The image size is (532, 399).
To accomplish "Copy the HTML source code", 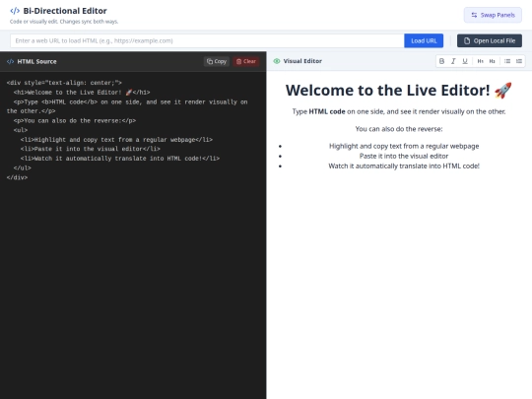I will pyautogui.click(x=217, y=61).
